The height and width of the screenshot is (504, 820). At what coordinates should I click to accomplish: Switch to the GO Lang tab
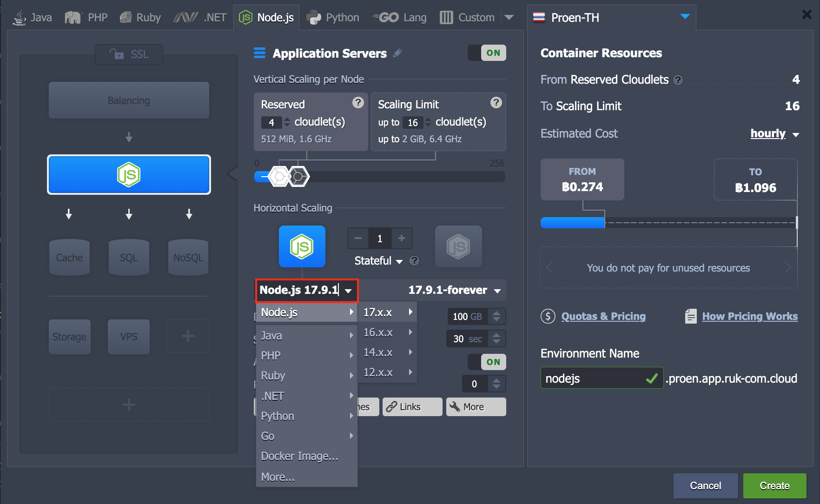399,18
